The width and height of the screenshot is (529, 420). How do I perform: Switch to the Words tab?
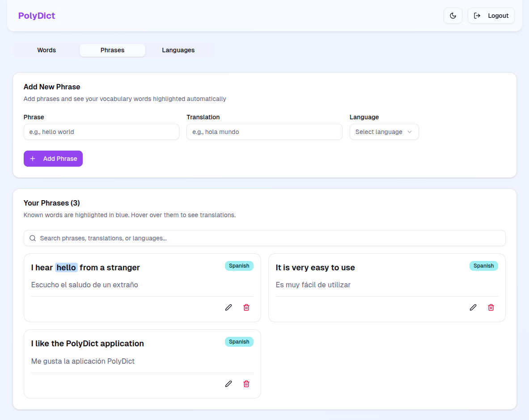tap(47, 50)
